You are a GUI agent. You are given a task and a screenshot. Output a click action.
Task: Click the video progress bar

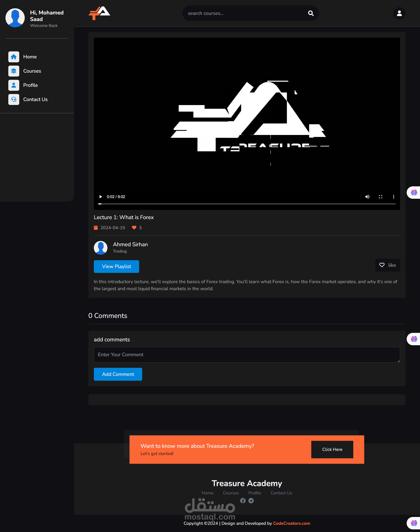pos(247,204)
